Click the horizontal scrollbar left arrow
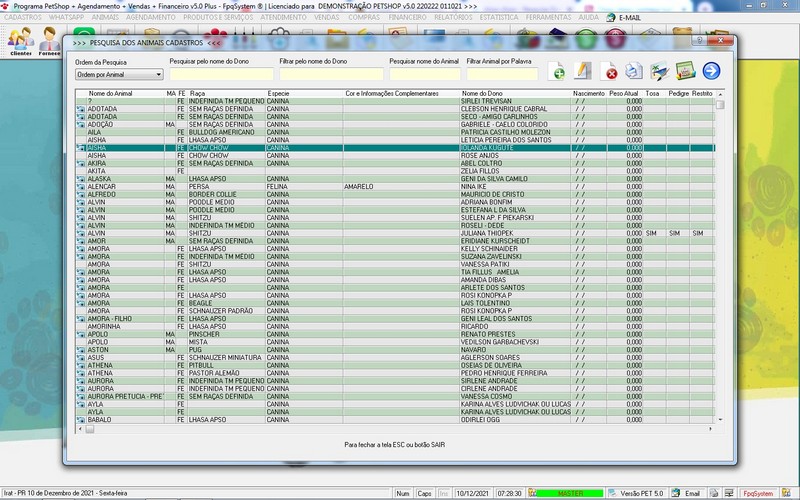Viewport: 800px width, 500px height. point(80,429)
